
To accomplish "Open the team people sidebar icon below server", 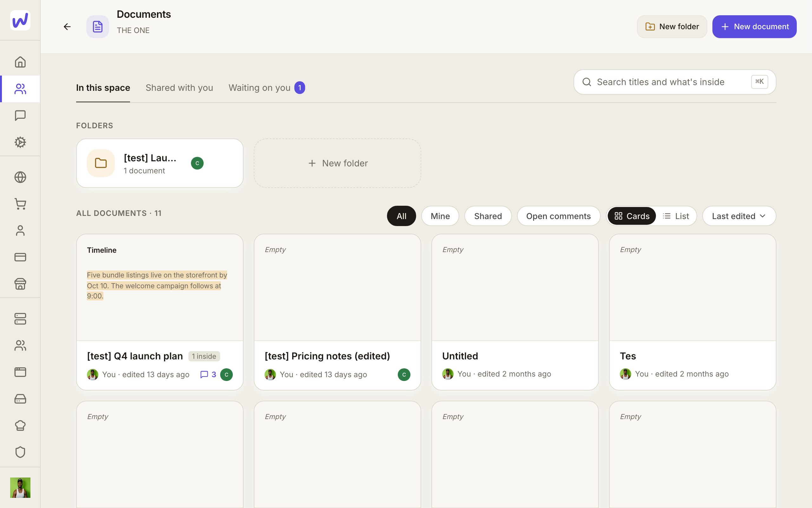I will (x=20, y=345).
